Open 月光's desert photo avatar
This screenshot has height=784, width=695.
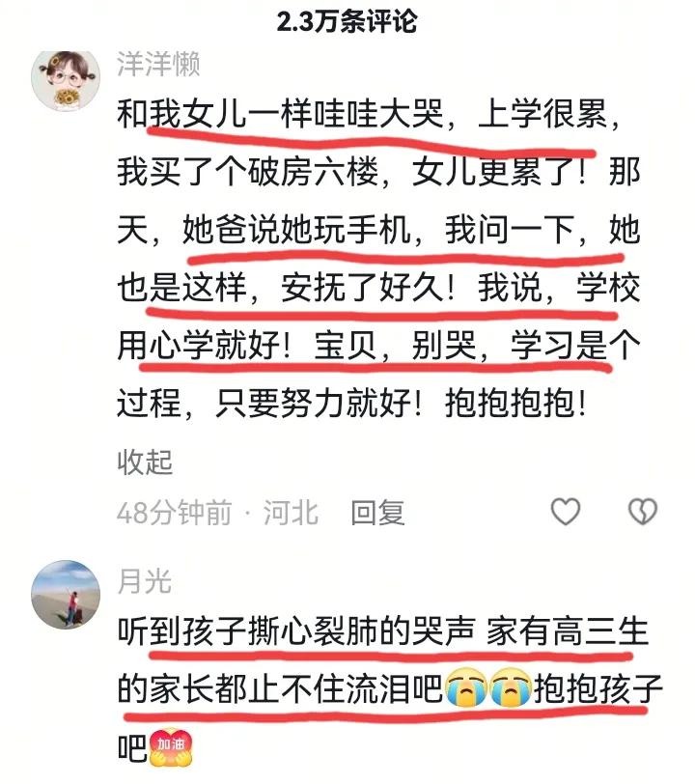[66, 594]
